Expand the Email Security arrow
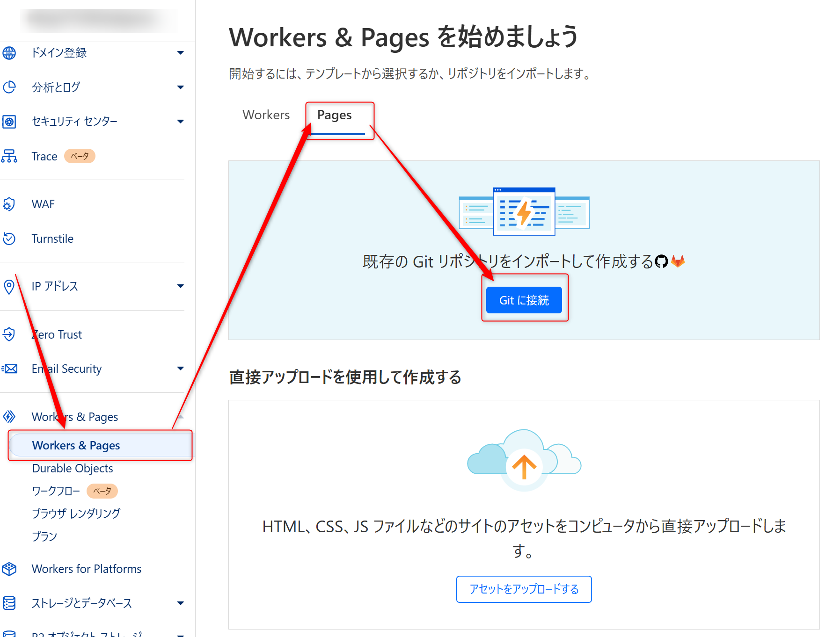840x637 pixels. [181, 369]
